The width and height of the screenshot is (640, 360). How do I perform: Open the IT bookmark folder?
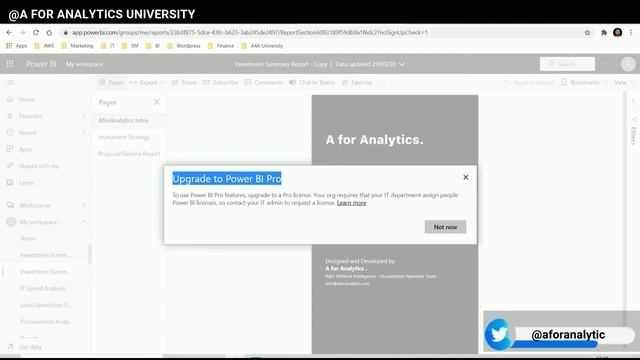point(108,46)
